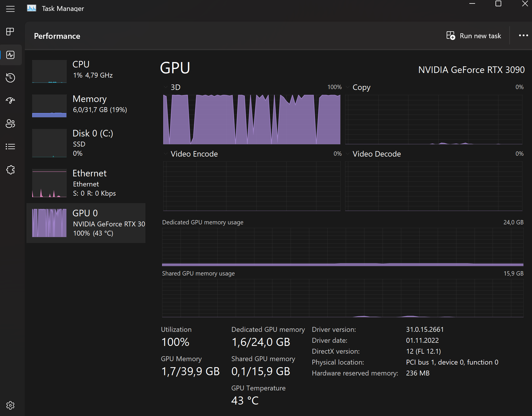The image size is (532, 416).
Task: Open the Video Encode engine dropdown
Action: [166, 154]
